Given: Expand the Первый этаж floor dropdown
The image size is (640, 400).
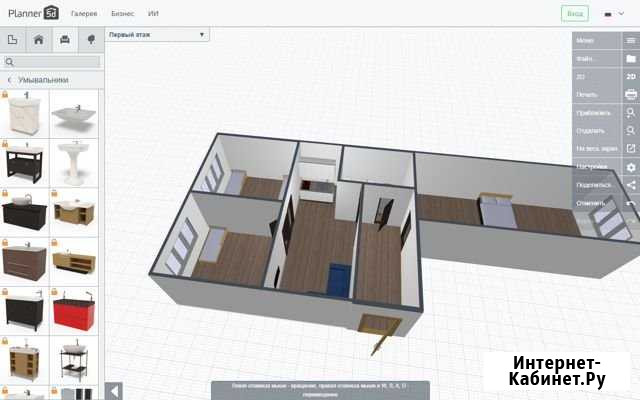Looking at the screenshot, I should tap(158, 34).
